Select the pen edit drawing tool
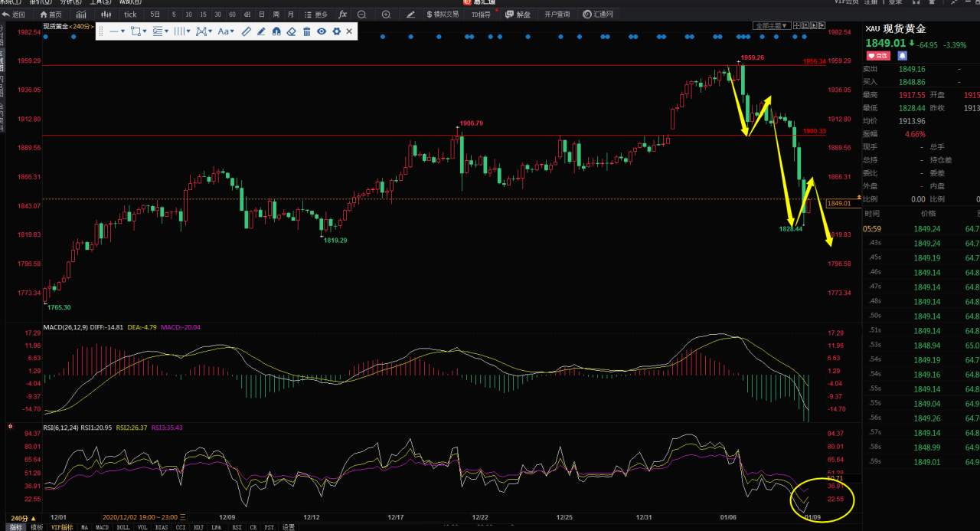Viewport: 980px width, 531px height. point(261,31)
